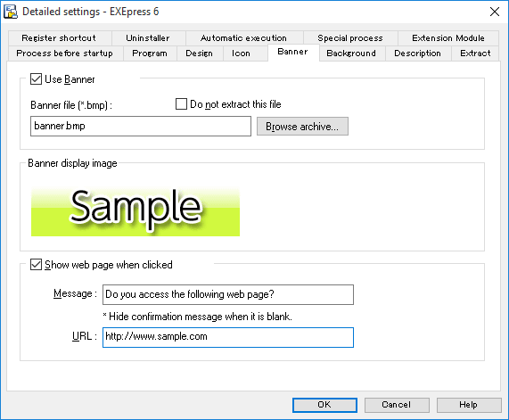Enable Do not extract this file

(x=181, y=104)
